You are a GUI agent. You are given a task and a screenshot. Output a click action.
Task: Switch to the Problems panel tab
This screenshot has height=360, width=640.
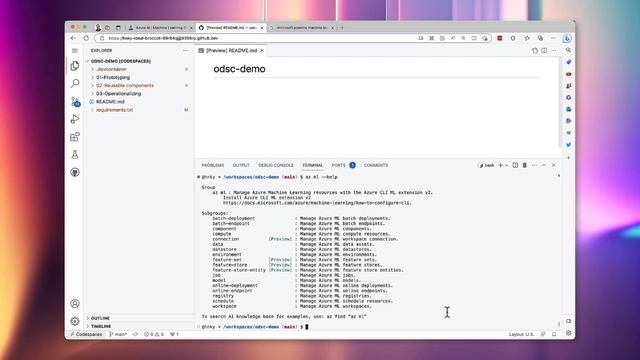(x=213, y=165)
